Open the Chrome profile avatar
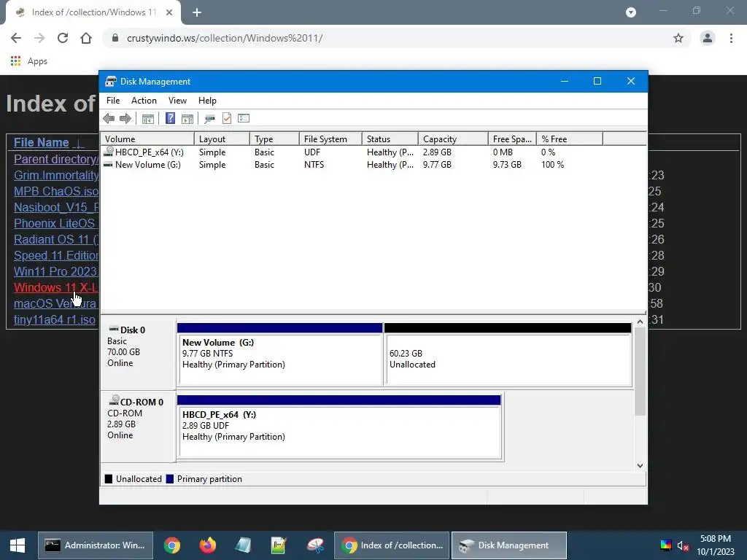 click(x=708, y=38)
